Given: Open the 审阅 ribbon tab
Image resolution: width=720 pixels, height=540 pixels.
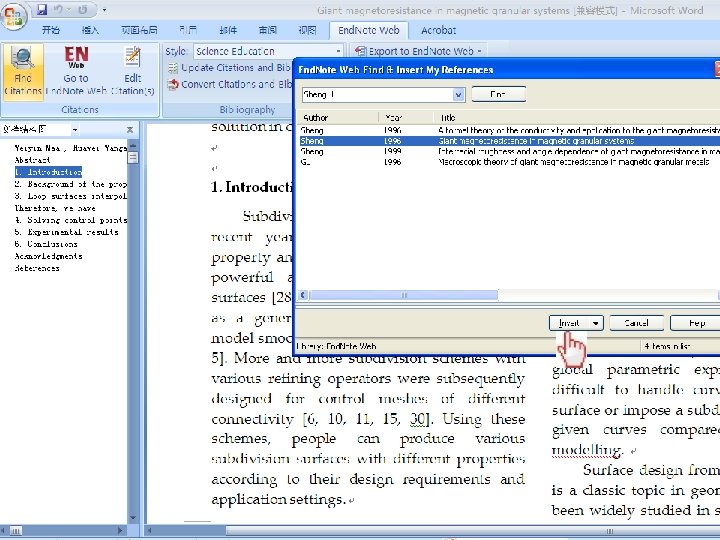Looking at the screenshot, I should point(267,30).
